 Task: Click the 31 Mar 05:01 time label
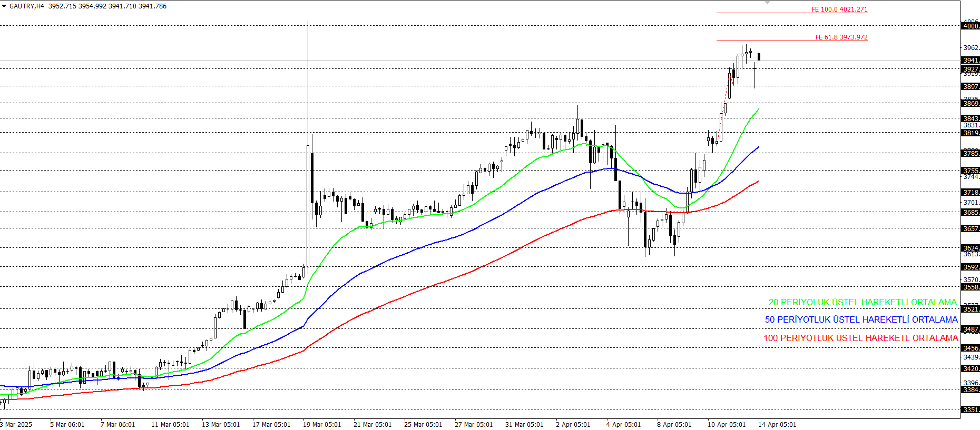point(524,425)
